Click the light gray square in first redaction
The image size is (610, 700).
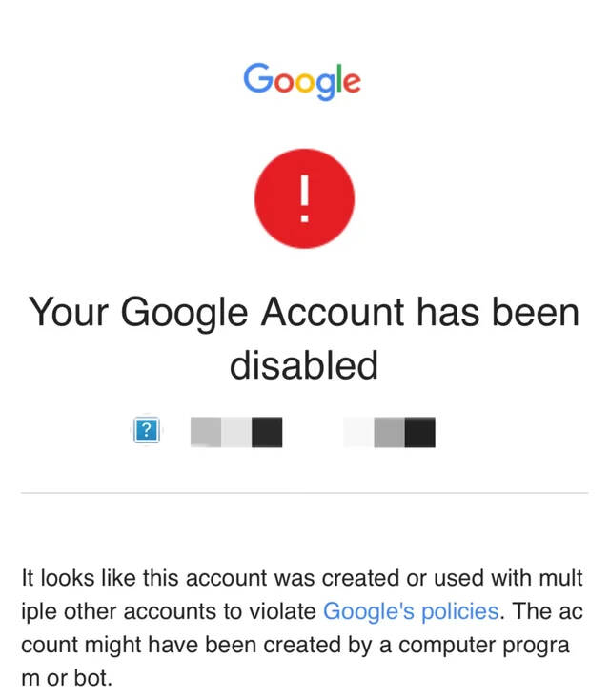206,431
